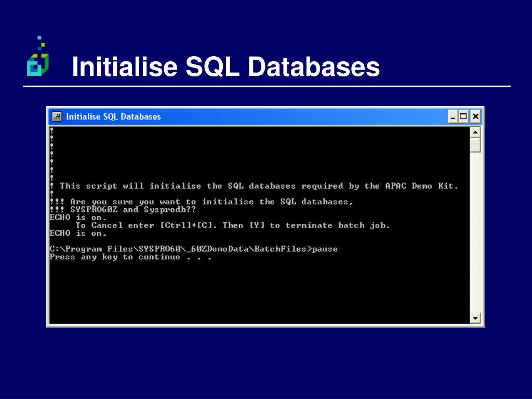The height and width of the screenshot is (399, 532).
Task: Minimize the Initialise SQL Databases window
Action: coord(453,117)
